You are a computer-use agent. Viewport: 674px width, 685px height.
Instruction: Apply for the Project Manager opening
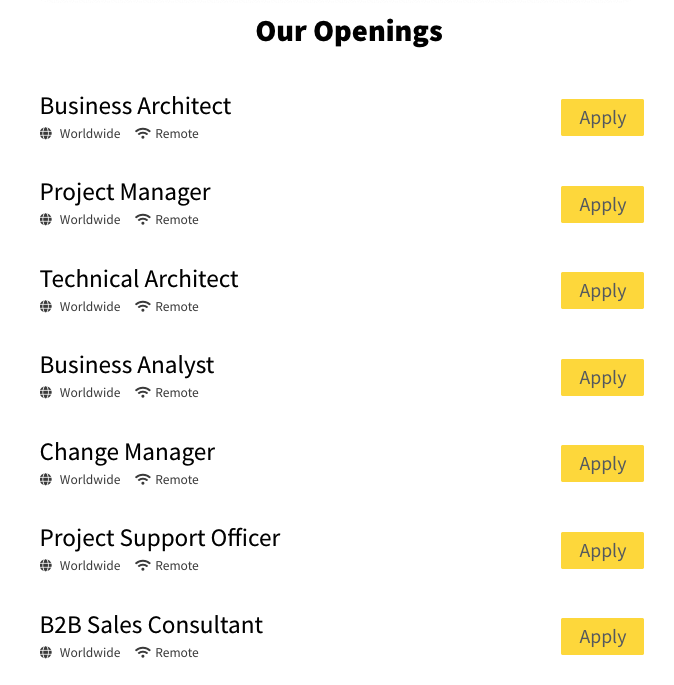pos(602,205)
